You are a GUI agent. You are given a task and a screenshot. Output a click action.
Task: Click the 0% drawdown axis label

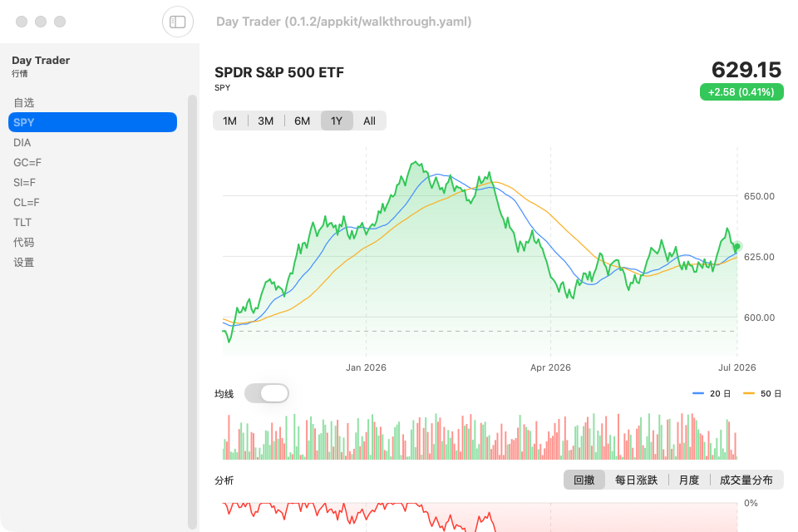tap(751, 504)
